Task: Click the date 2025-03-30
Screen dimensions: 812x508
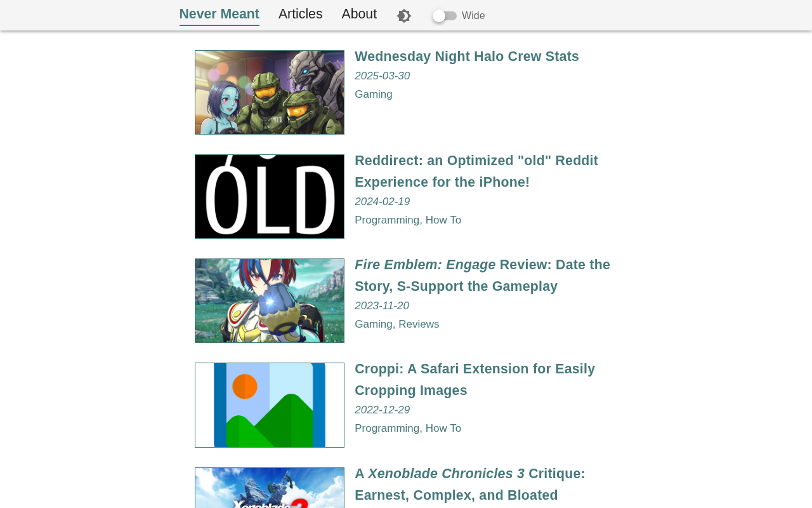Action: pos(382,76)
